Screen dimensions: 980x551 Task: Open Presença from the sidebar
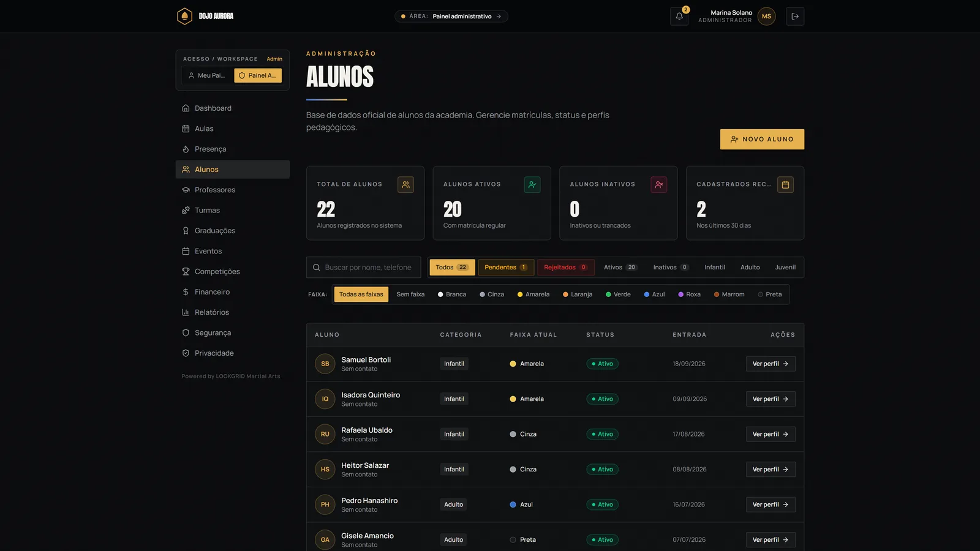click(x=233, y=149)
